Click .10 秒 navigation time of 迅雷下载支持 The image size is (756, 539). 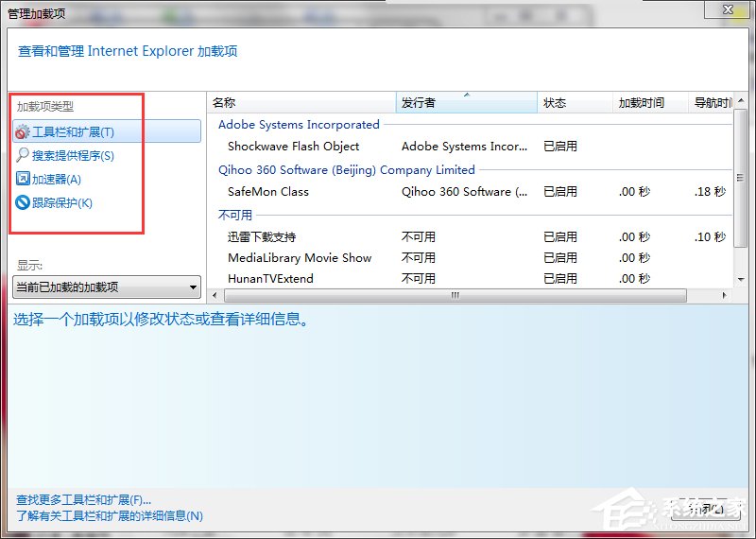(711, 237)
